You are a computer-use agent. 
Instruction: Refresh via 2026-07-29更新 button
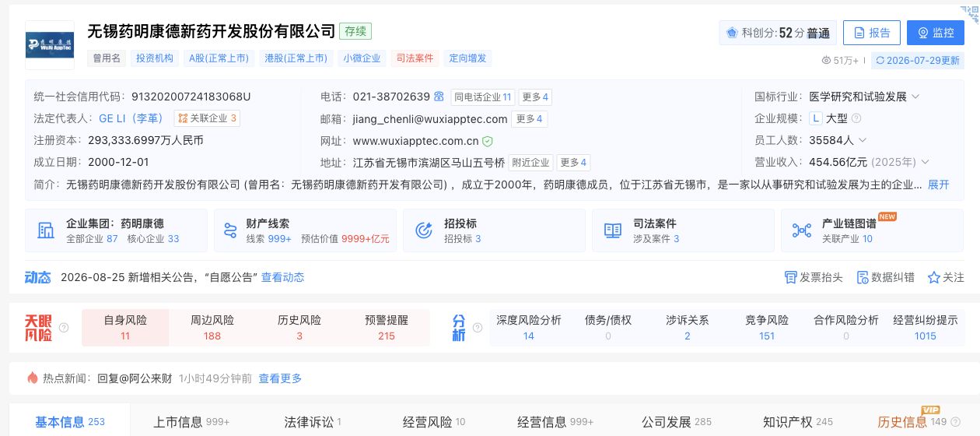pyautogui.click(x=918, y=60)
